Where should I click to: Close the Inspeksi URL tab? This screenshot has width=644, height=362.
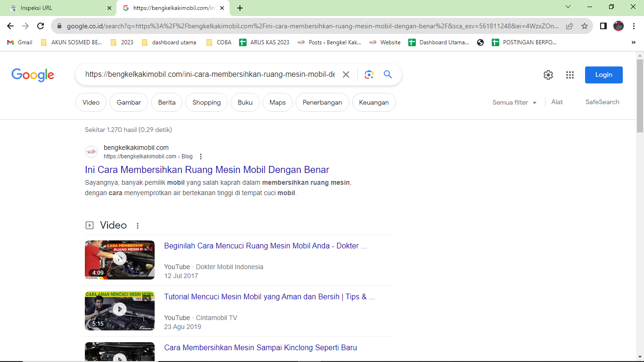(109, 8)
